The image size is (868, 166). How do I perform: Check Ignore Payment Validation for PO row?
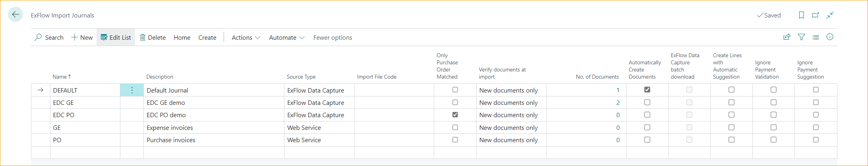(773, 140)
